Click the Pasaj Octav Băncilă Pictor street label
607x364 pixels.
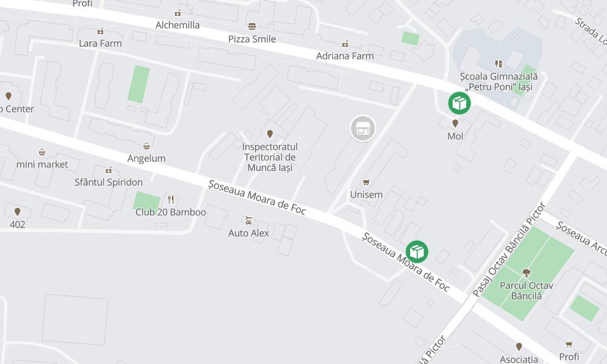(509, 249)
